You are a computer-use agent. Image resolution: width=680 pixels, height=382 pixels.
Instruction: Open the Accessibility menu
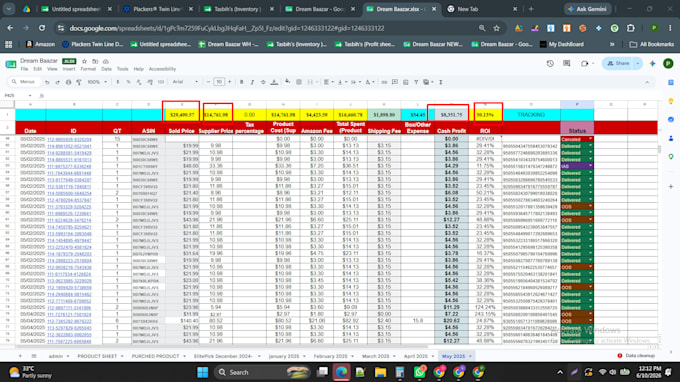tap(162, 69)
